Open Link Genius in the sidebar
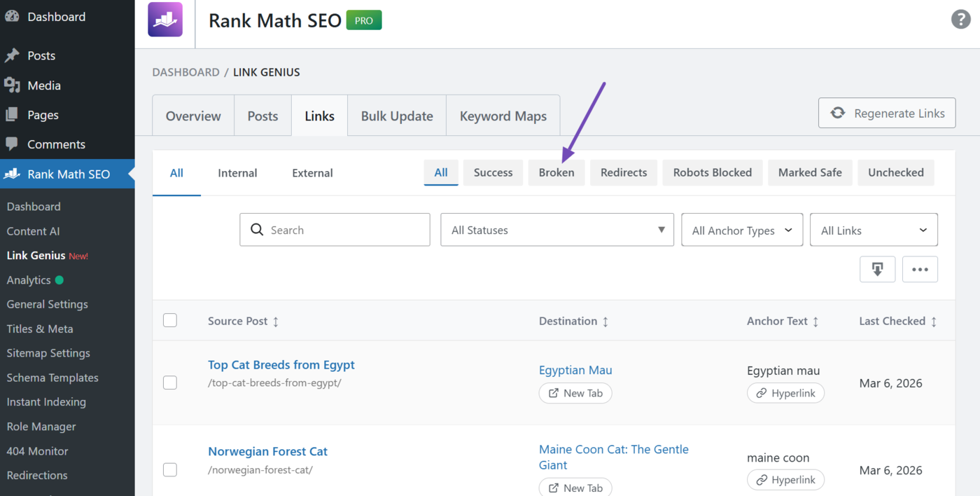The height and width of the screenshot is (496, 980). [x=36, y=256]
